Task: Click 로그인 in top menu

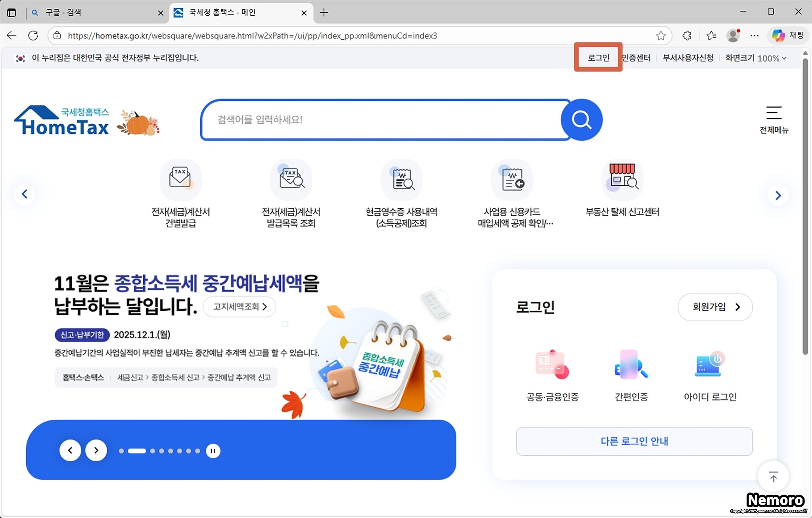Action: pyautogui.click(x=598, y=58)
